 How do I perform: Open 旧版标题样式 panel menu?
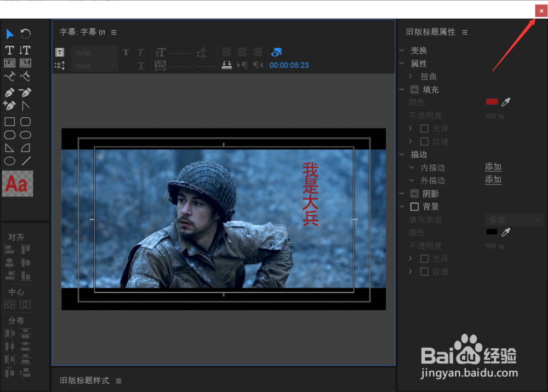tap(119, 381)
